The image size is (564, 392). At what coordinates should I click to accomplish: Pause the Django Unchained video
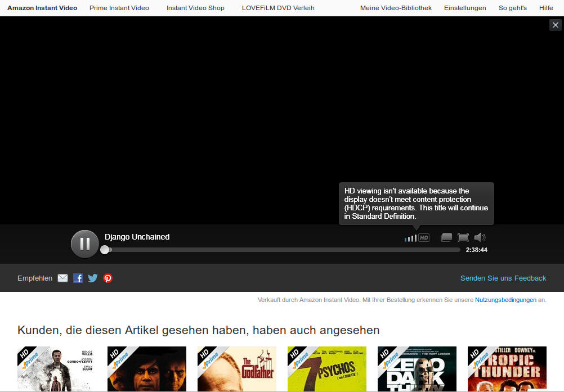pos(85,244)
